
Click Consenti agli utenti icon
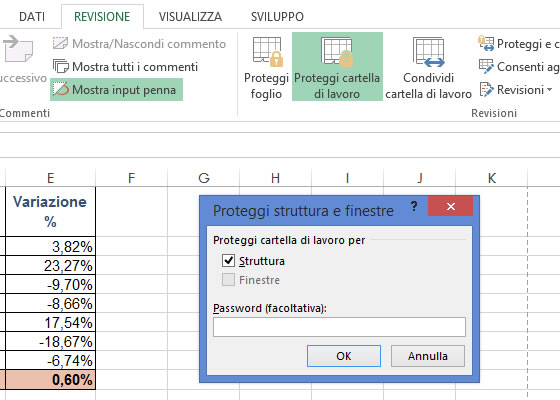click(x=486, y=66)
